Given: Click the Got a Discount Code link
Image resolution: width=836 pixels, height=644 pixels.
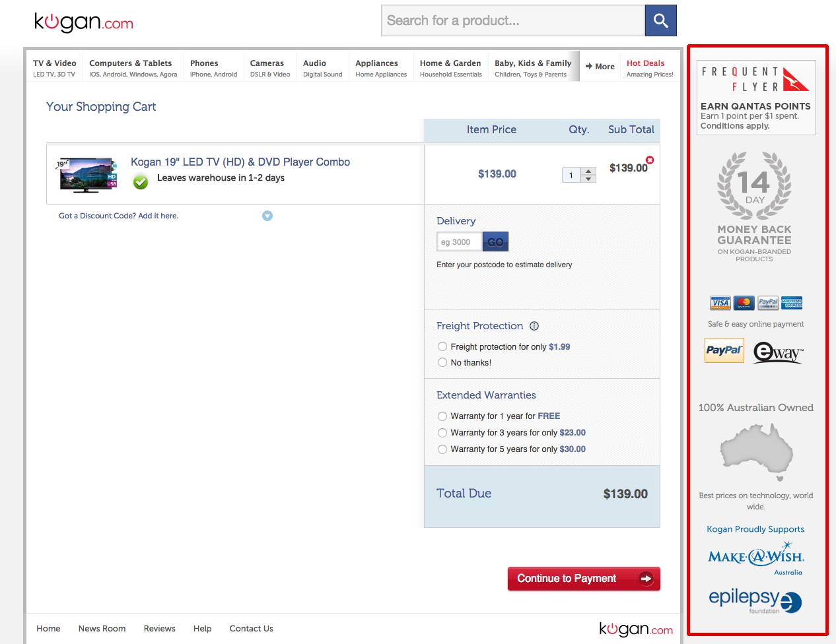Looking at the screenshot, I should 119,216.
